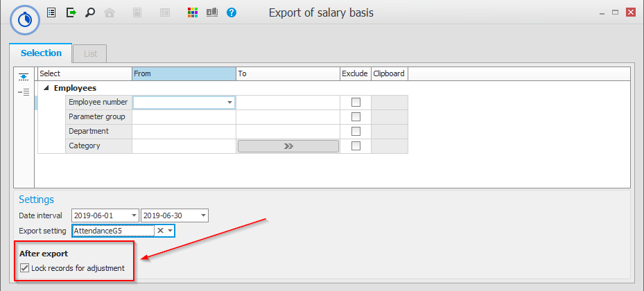Open the colorful grid icon

coord(193,12)
